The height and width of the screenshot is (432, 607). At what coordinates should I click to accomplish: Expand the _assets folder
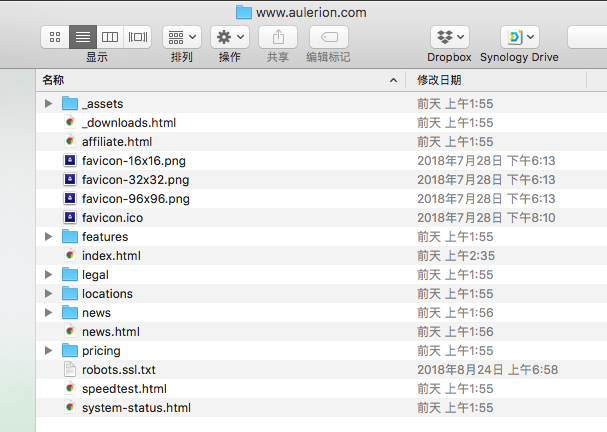coord(48,103)
